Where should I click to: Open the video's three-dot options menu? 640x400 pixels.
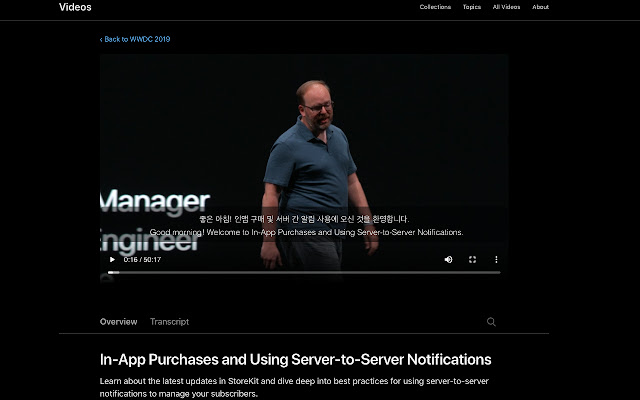coord(496,260)
